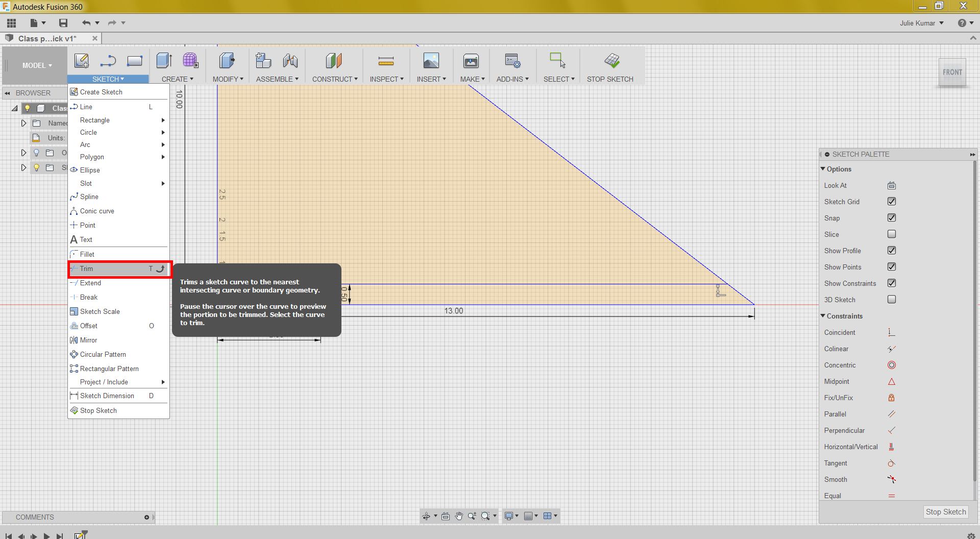Click Stop Sketch button in Sketch Palette

click(946, 512)
